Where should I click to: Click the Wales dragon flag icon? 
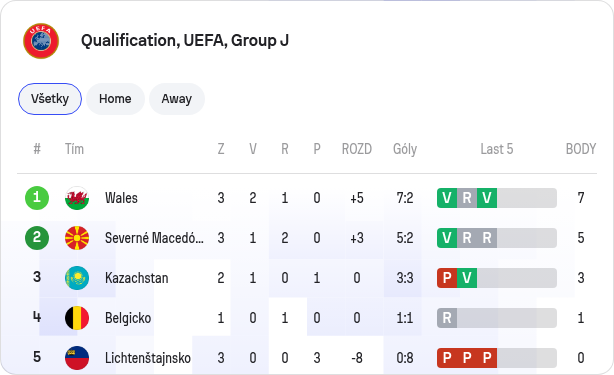77,198
